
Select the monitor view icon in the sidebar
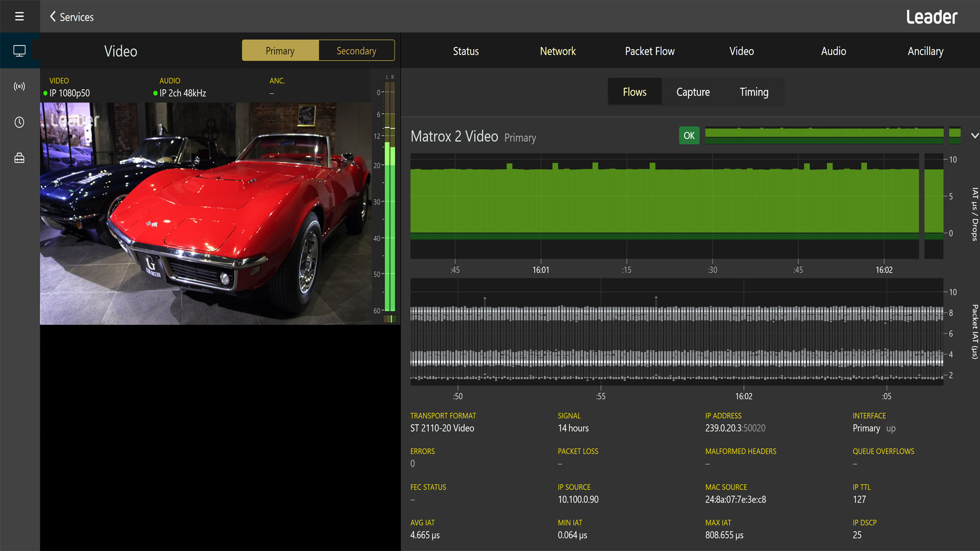tap(20, 51)
